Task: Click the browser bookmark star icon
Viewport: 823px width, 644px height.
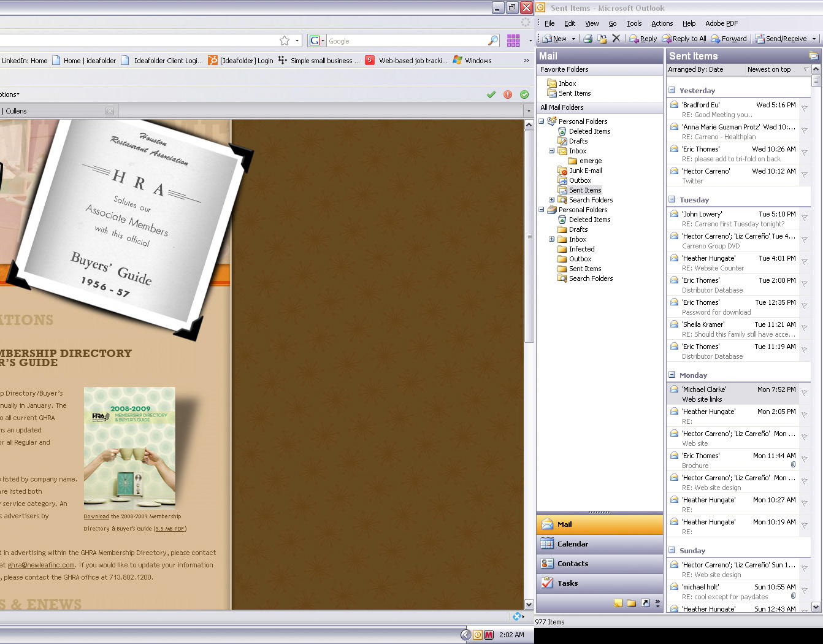Action: pyautogui.click(x=285, y=40)
